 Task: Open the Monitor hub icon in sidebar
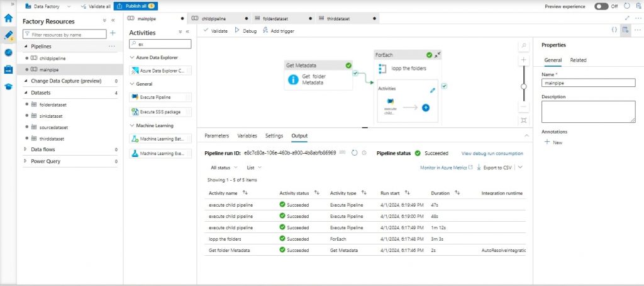(x=8, y=52)
